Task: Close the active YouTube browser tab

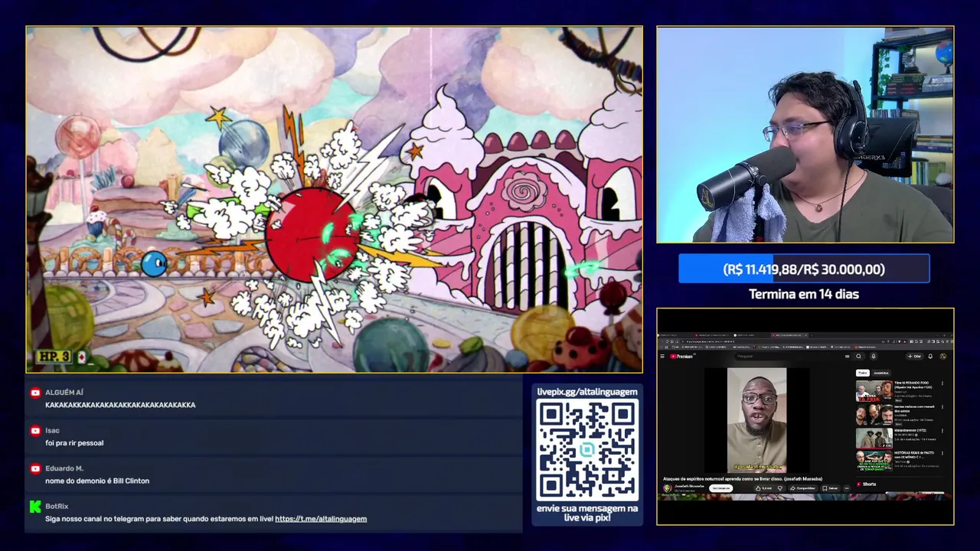Action: pyautogui.click(x=806, y=335)
